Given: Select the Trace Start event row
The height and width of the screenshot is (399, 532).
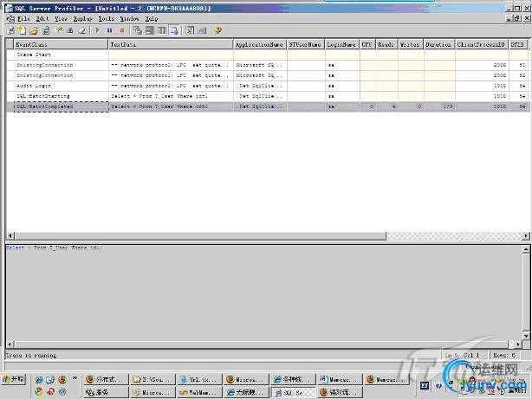Looking at the screenshot, I should [x=267, y=55].
